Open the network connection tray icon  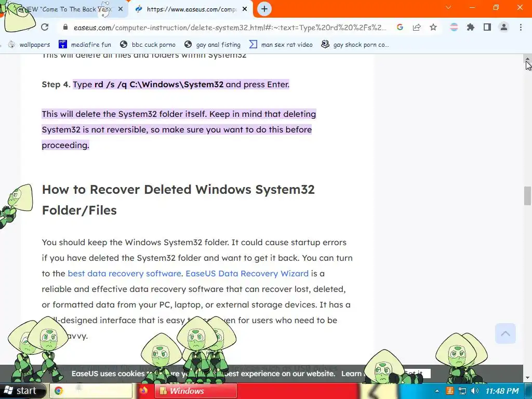coord(462,391)
